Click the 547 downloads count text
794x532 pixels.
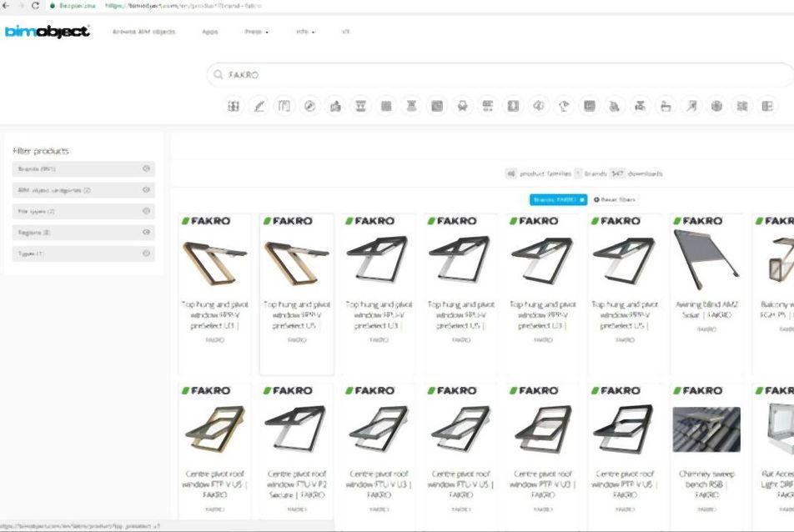pos(636,173)
